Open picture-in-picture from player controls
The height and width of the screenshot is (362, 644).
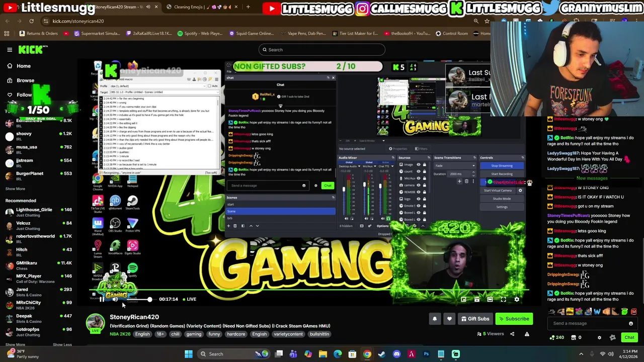pyautogui.click(x=463, y=299)
